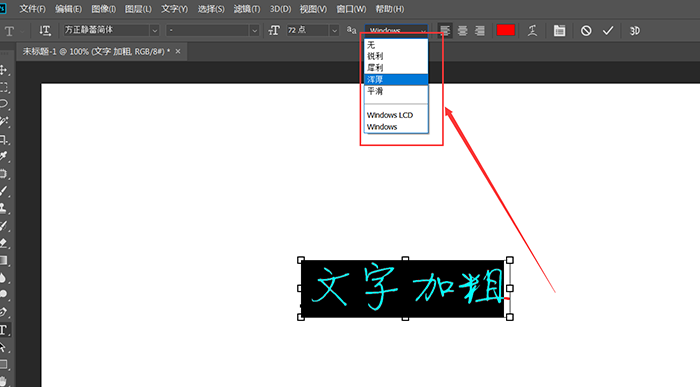Toggle the Character and Paragraph panels

[559, 30]
